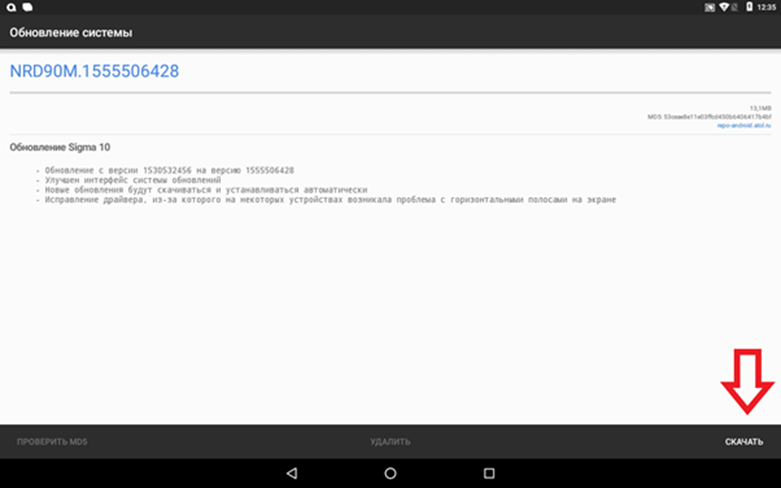Tap the СКАЧАТЬ download button
The image size is (781, 488).
click(x=744, y=442)
